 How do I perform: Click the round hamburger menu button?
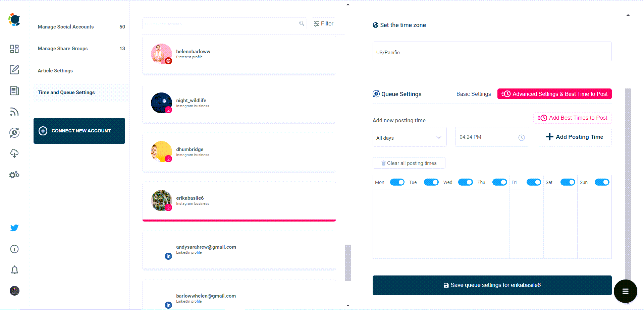(x=626, y=291)
